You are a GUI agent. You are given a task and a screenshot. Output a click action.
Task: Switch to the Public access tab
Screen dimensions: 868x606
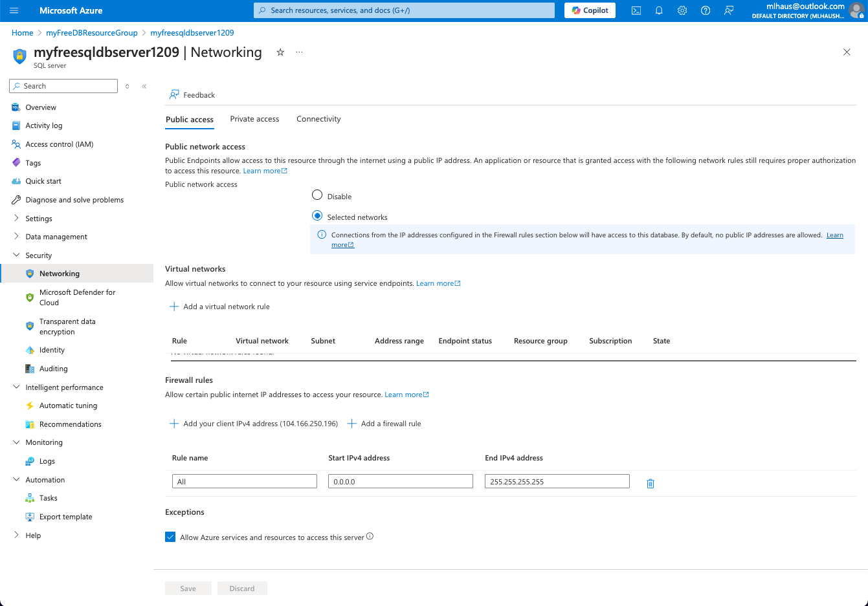point(190,119)
